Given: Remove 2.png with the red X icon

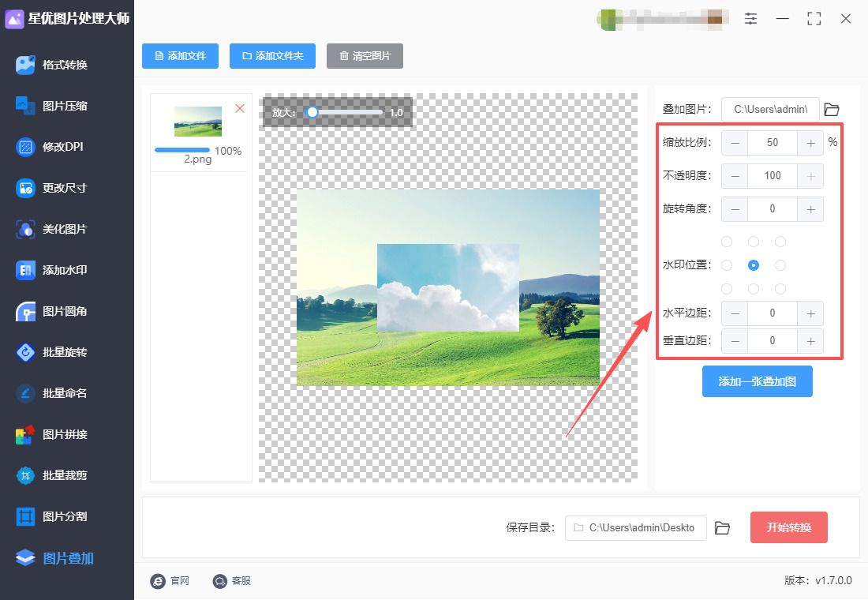Looking at the screenshot, I should [240, 109].
